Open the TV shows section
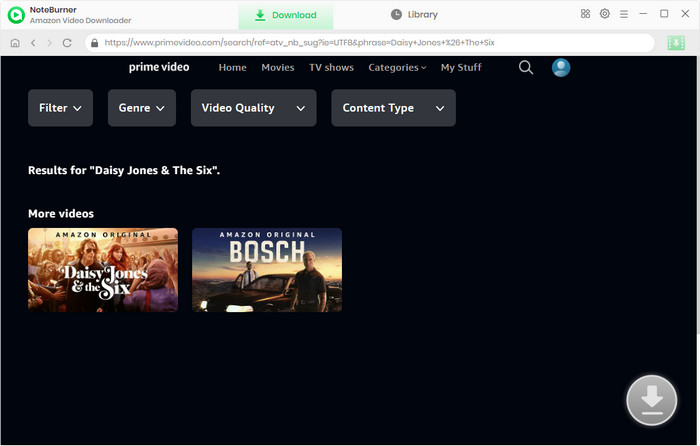The width and height of the screenshot is (700, 446). pos(331,67)
